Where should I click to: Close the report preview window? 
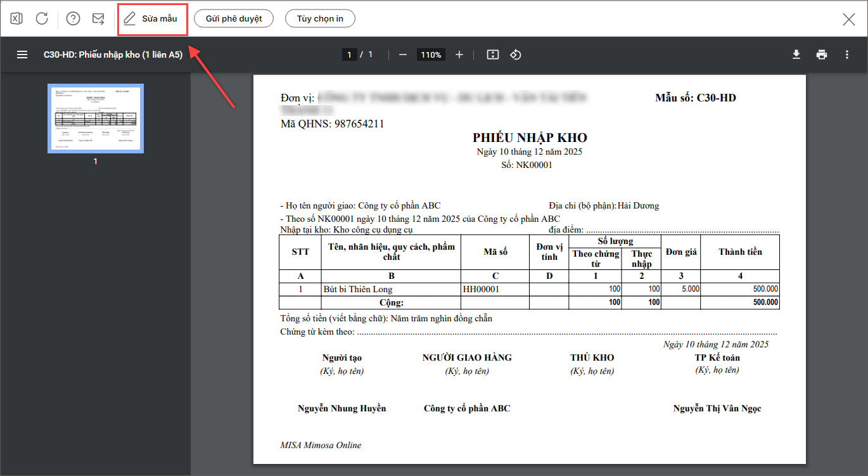(x=848, y=19)
